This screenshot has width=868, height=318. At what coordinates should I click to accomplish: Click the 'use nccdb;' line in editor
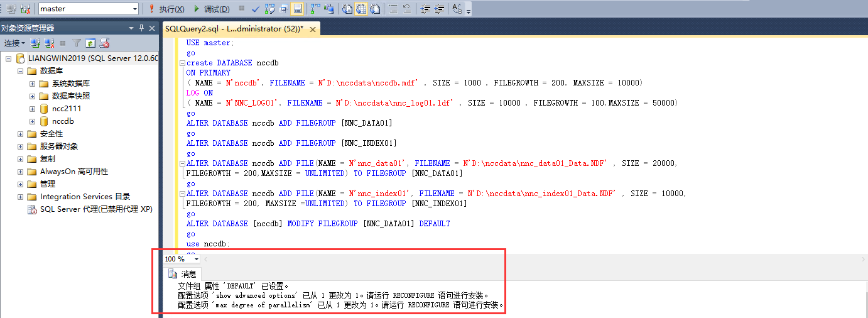(x=209, y=244)
